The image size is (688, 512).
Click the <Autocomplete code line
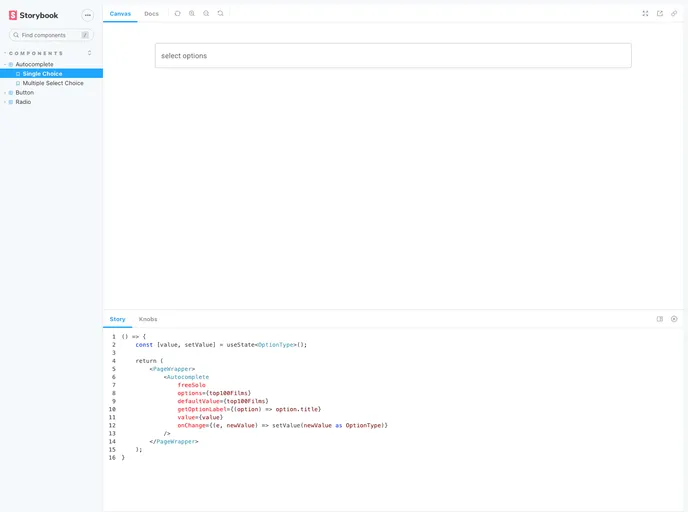[186, 377]
